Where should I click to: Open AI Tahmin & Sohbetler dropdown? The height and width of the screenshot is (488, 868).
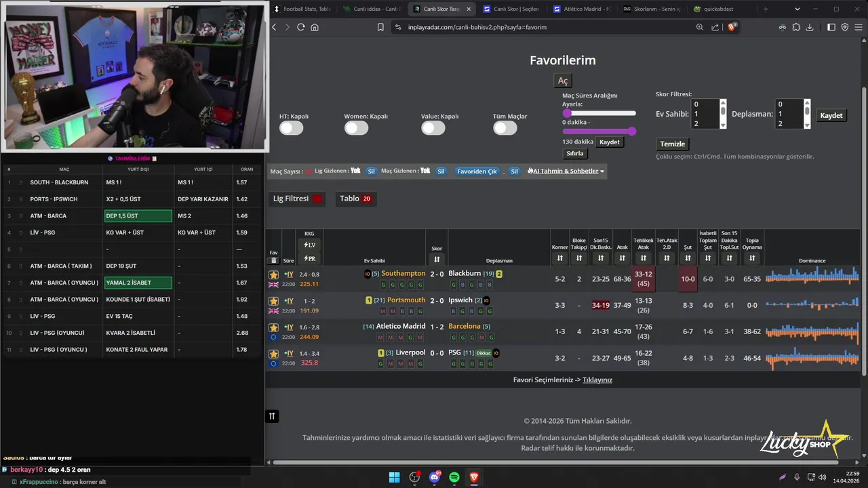(x=566, y=171)
